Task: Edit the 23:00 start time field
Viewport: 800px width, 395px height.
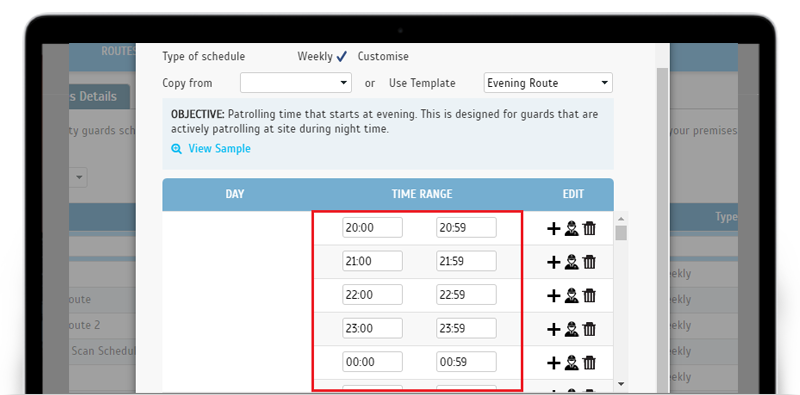Action: (x=372, y=328)
